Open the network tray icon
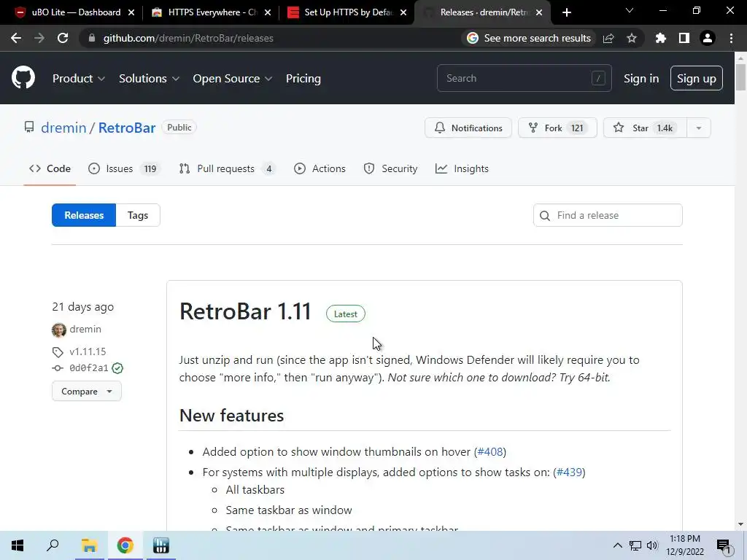This screenshot has height=560, width=747. coord(635,545)
